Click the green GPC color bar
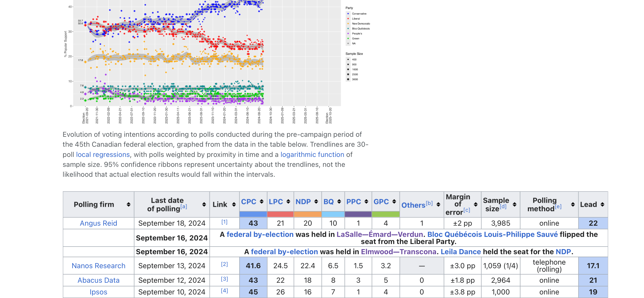 (x=386, y=214)
